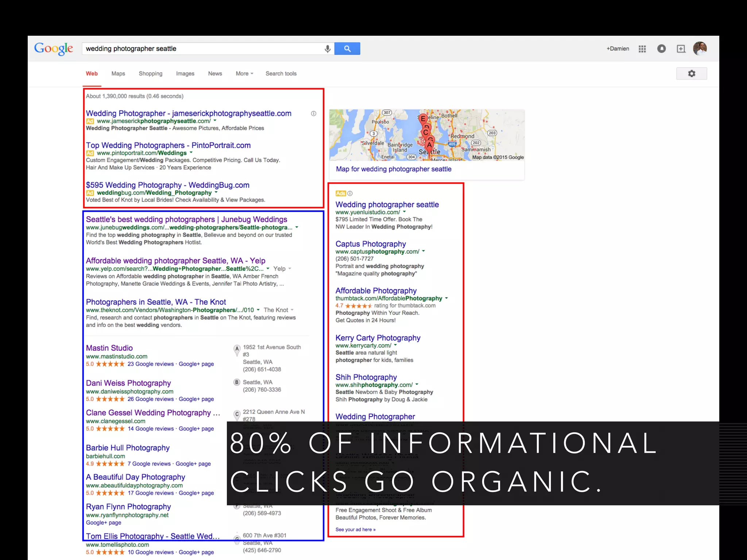747x560 pixels.
Task: Click the blue magnifier search button
Action: pos(347,49)
